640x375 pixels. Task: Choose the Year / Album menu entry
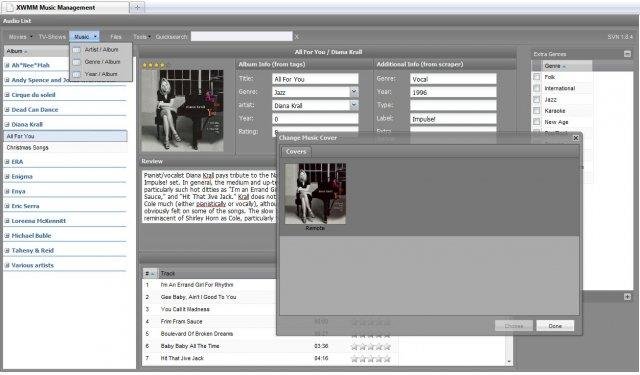[x=102, y=74]
